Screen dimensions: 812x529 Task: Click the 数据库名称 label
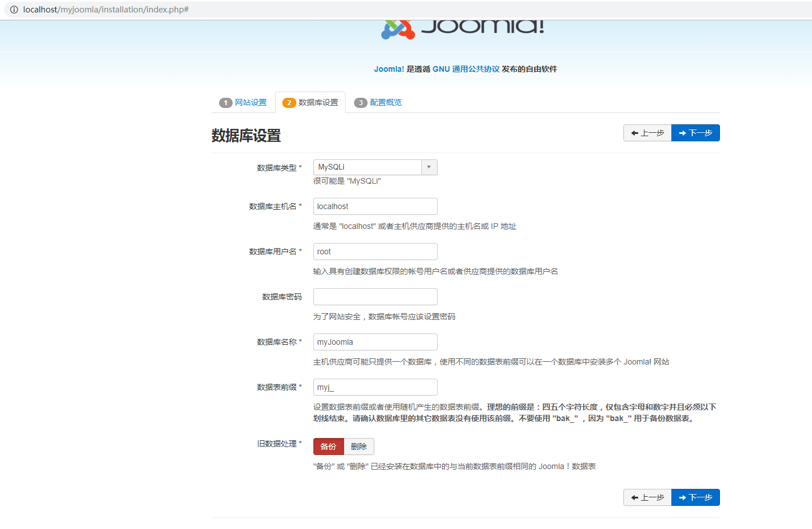[280, 342]
